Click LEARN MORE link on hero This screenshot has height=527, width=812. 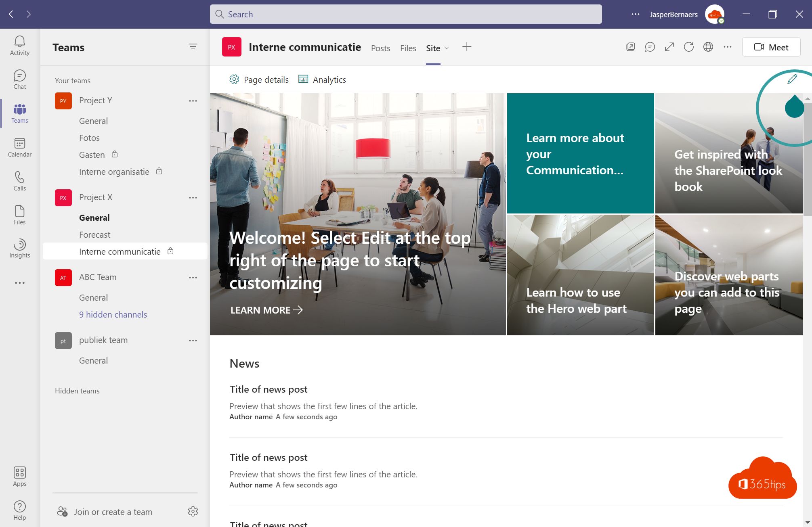266,310
